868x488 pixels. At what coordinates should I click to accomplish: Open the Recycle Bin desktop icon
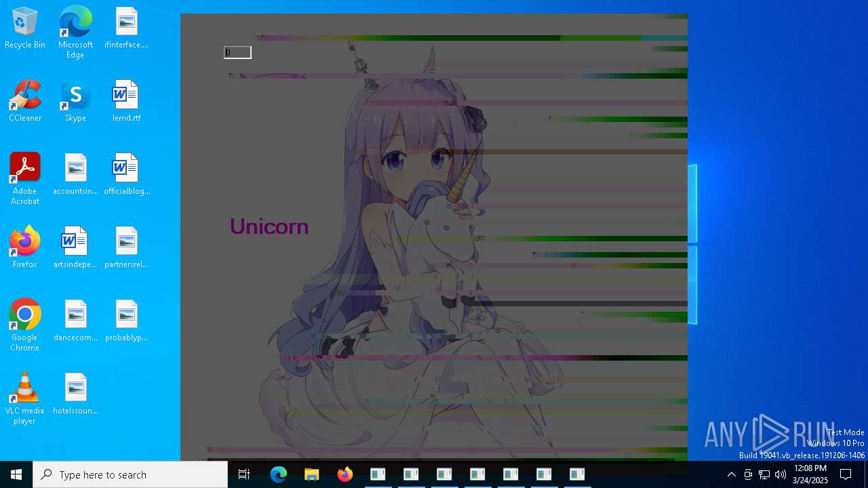click(x=25, y=28)
